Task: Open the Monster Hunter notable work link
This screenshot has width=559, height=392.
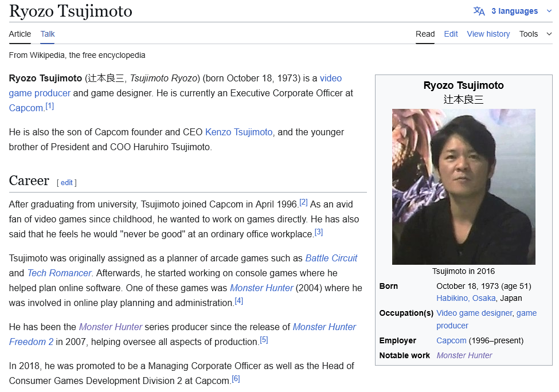Action: pyautogui.click(x=464, y=355)
